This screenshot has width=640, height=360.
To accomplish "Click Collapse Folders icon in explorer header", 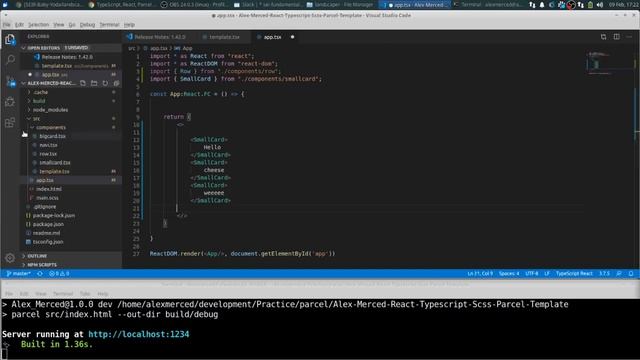I will tap(116, 83).
